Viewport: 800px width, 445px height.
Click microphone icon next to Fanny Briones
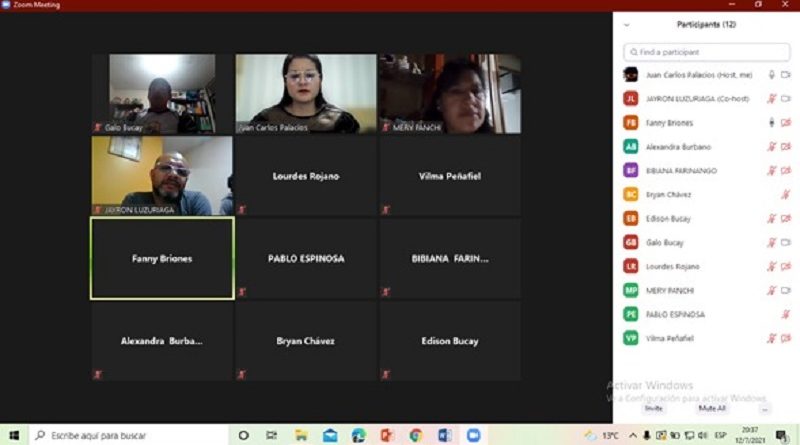[771, 123]
